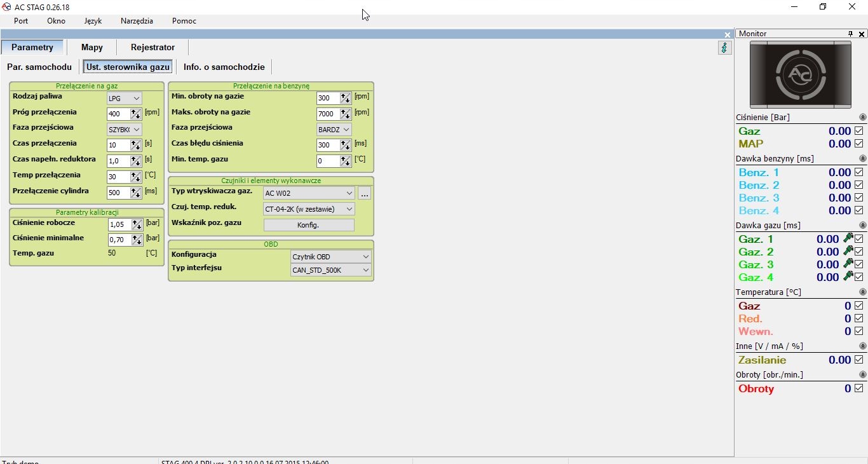Click the Konfig. button
The width and height of the screenshot is (868, 464).
point(309,225)
